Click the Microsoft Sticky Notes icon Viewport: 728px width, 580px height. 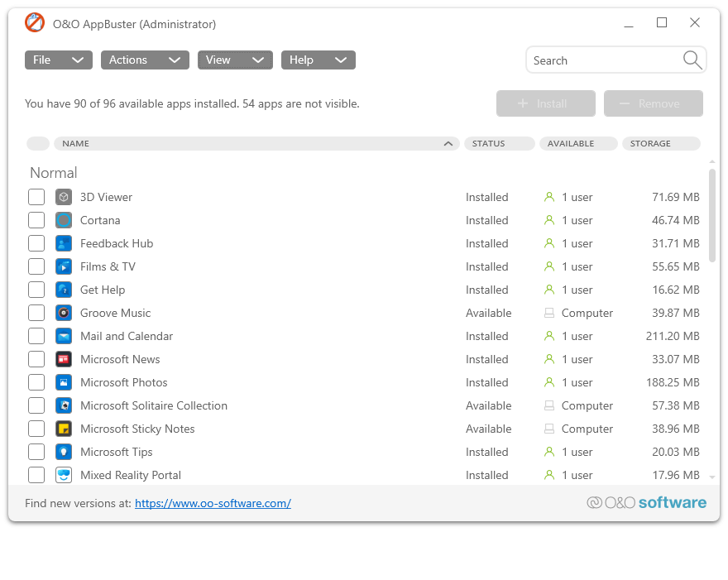point(64,429)
